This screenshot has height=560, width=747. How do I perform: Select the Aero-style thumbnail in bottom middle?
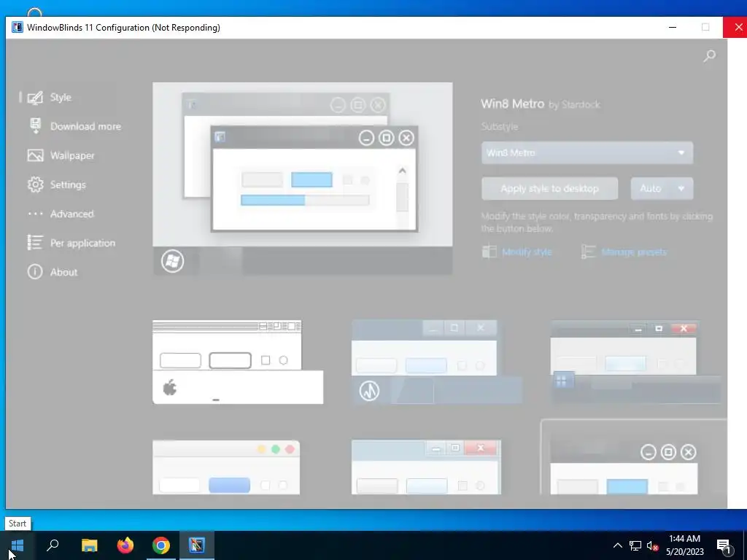pyautogui.click(x=426, y=467)
